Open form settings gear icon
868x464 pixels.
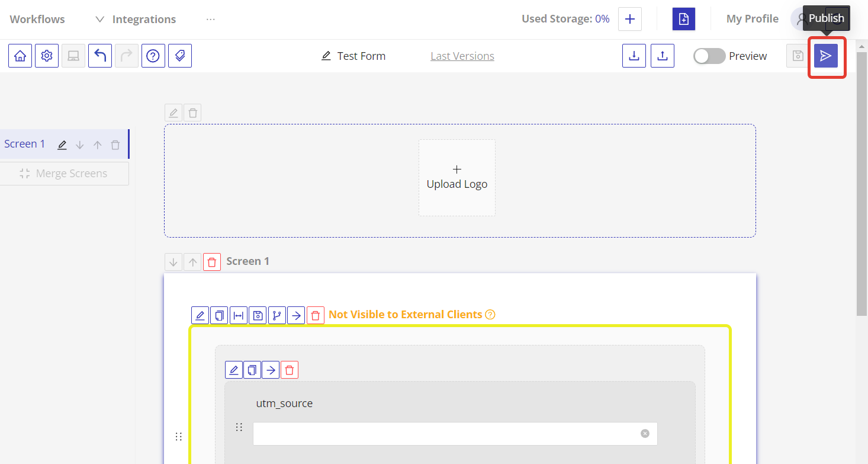[47, 56]
